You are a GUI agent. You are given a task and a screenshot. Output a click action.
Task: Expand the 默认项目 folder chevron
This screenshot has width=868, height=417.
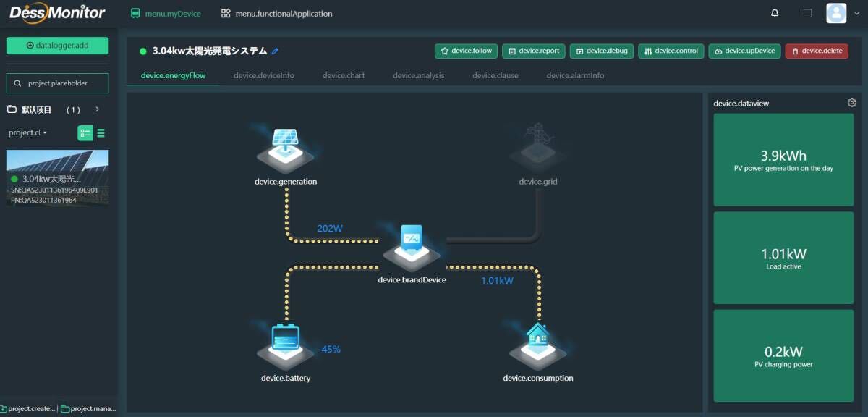pos(98,109)
